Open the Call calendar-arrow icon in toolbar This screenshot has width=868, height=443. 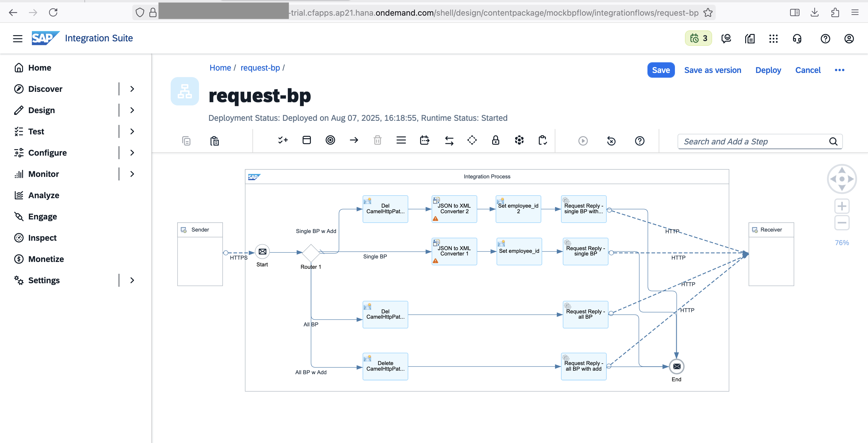point(425,140)
